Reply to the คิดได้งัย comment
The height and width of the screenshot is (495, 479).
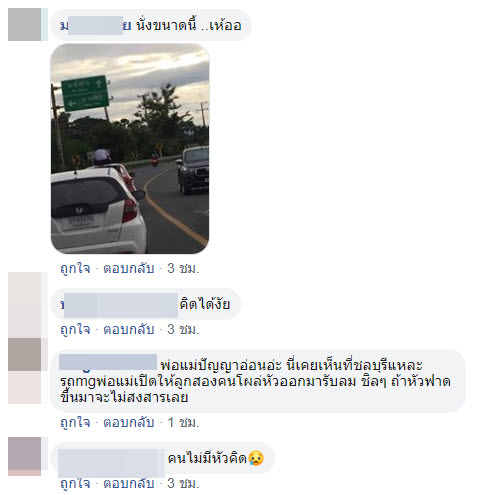click(x=129, y=329)
